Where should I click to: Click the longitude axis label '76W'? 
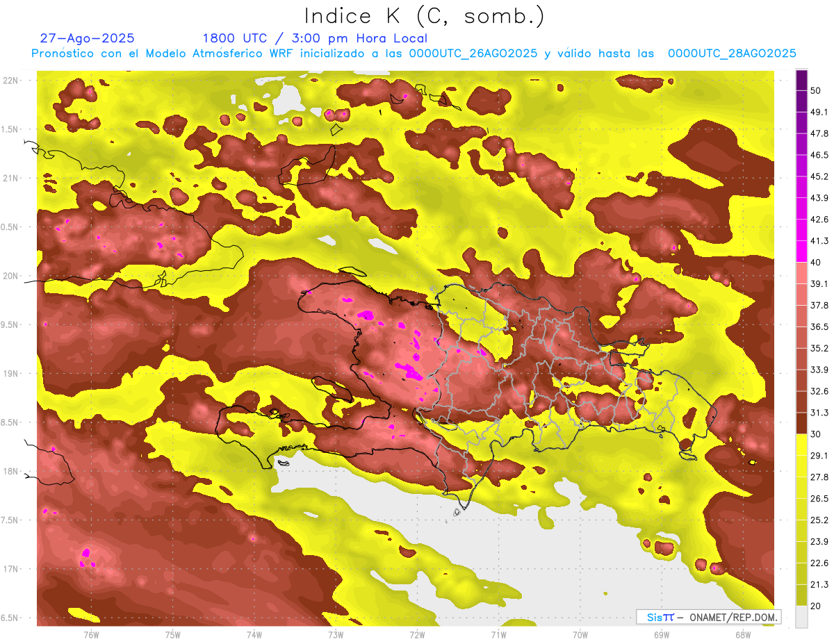coord(91,636)
